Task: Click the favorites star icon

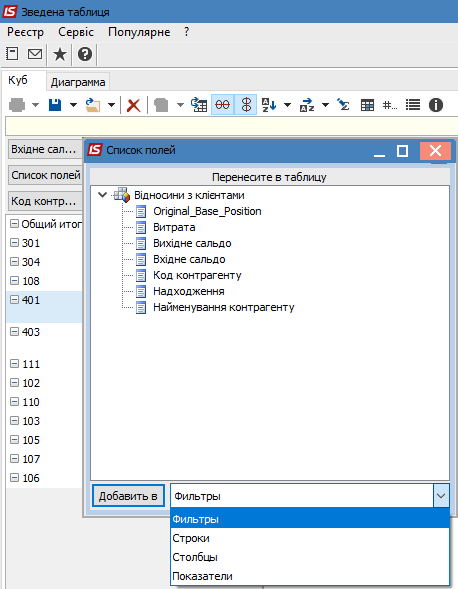Action: click(x=60, y=54)
